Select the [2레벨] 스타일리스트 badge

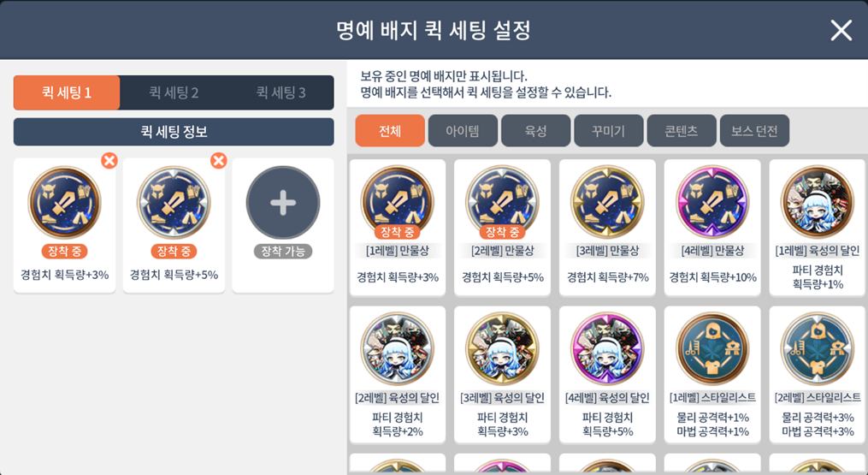817,374
